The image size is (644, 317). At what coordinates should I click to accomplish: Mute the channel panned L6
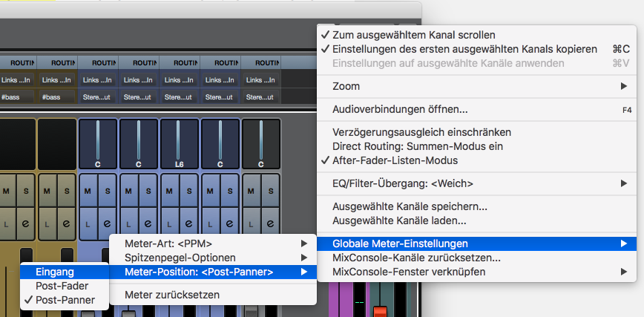click(170, 191)
